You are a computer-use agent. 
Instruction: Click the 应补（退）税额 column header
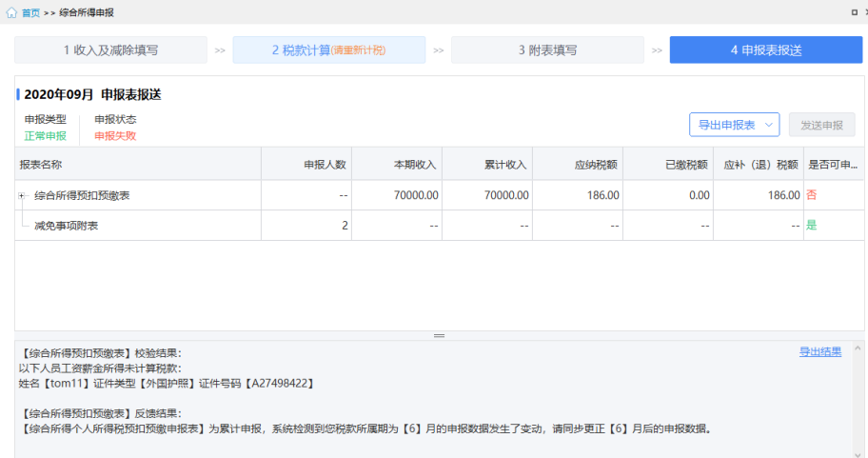pos(760,165)
